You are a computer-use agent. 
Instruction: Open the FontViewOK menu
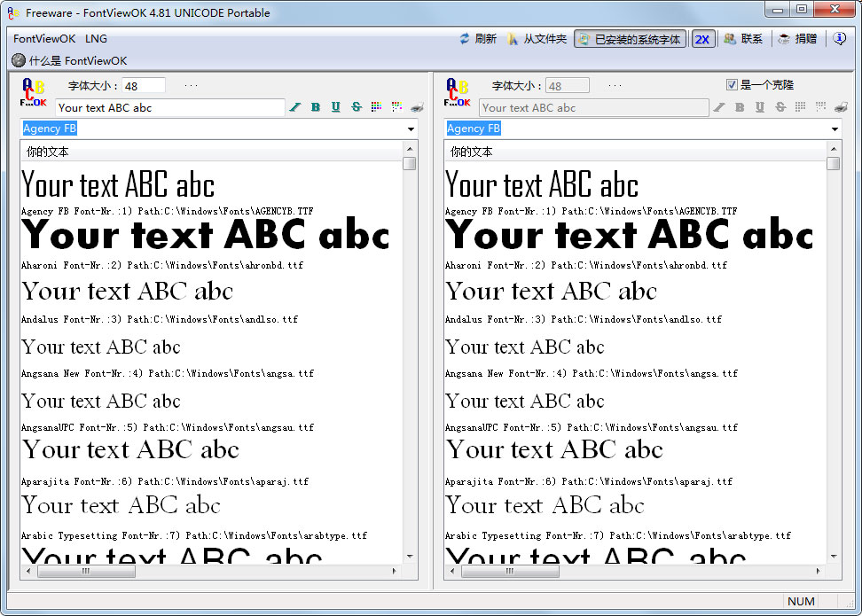(44, 39)
